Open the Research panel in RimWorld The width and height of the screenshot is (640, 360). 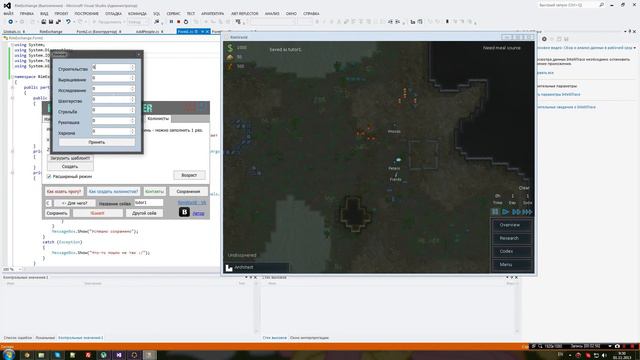coord(512,238)
